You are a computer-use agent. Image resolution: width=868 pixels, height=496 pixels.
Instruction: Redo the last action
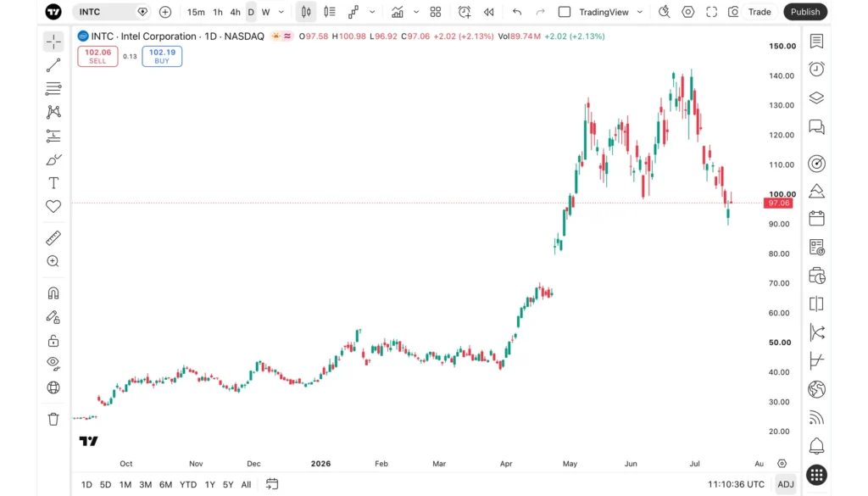click(x=540, y=12)
